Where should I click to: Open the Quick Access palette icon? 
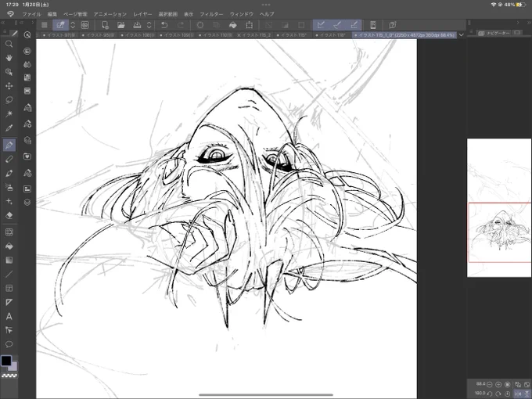(27, 35)
